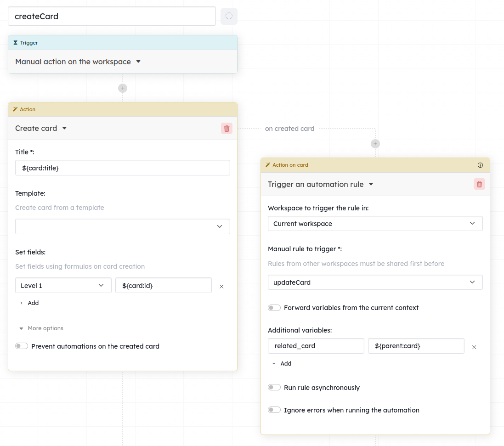Toggle Ignore errors when running the automation

tap(274, 410)
